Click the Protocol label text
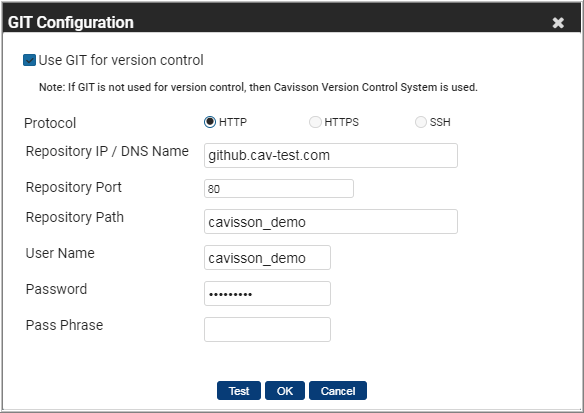This screenshot has height=413, width=584. (50, 123)
